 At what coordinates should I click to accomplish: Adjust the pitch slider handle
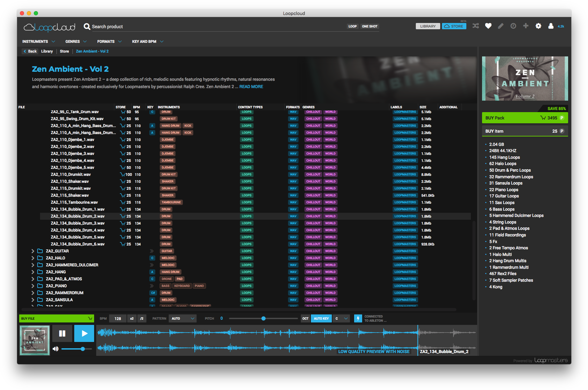[264, 319]
